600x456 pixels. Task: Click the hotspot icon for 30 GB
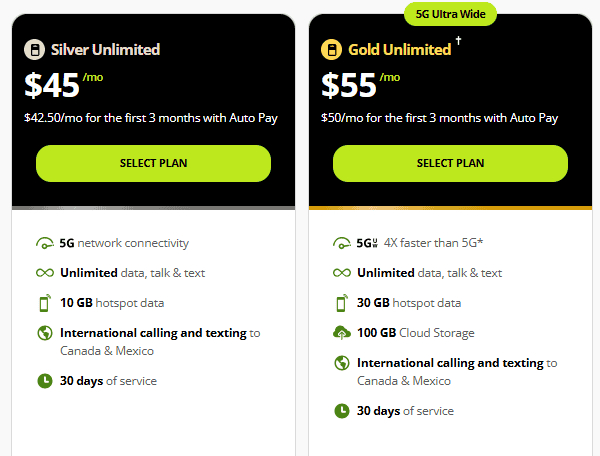(x=341, y=303)
